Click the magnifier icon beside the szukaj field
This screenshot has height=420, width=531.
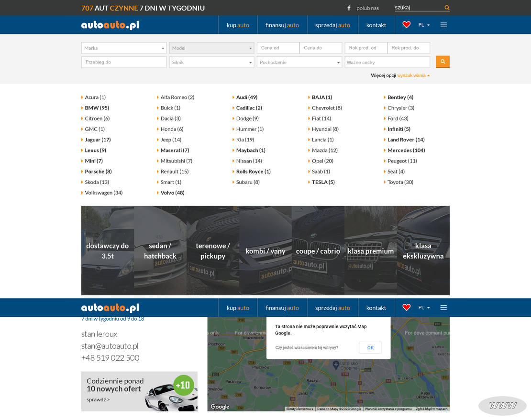click(x=447, y=8)
